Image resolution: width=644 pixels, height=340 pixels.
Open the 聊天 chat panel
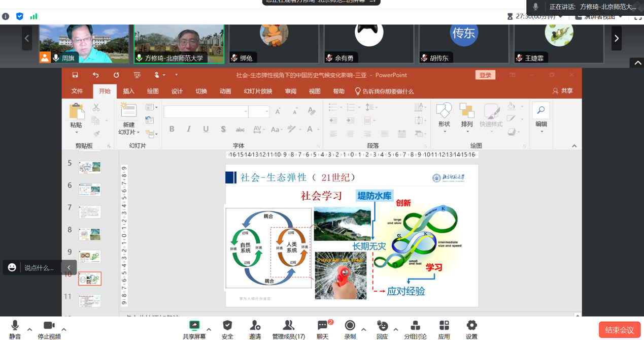pos(322,326)
